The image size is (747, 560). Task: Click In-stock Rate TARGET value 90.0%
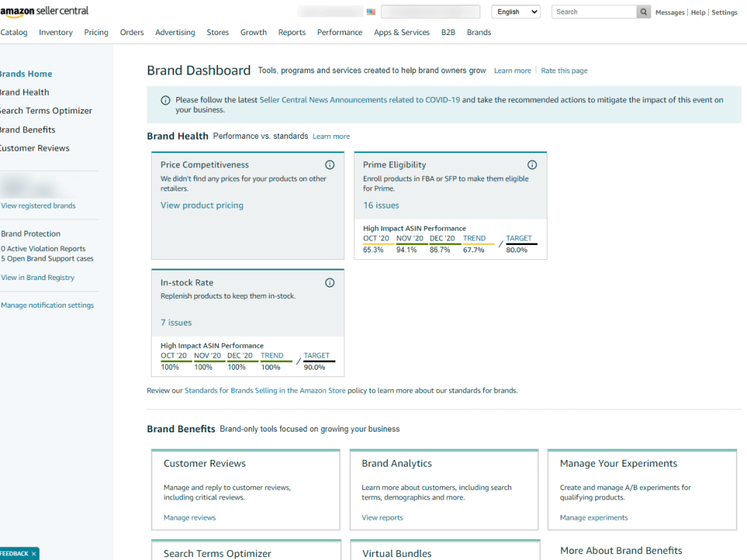[x=314, y=367]
